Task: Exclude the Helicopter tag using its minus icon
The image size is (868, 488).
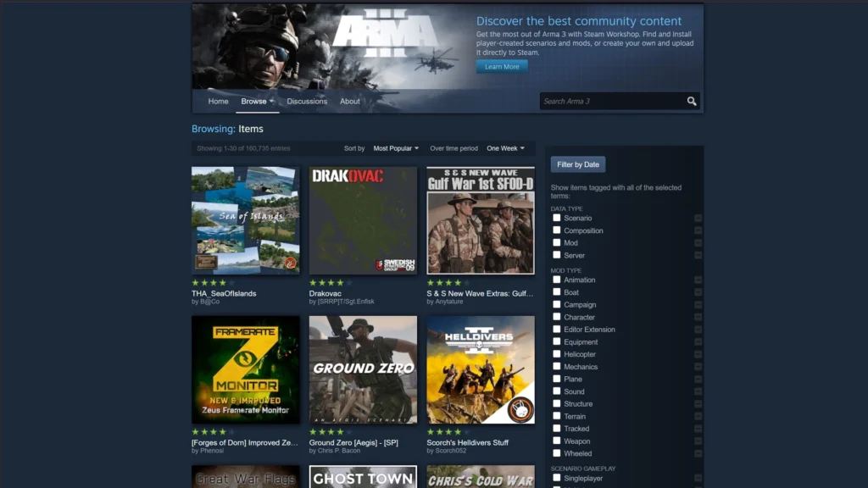Action: coord(698,354)
